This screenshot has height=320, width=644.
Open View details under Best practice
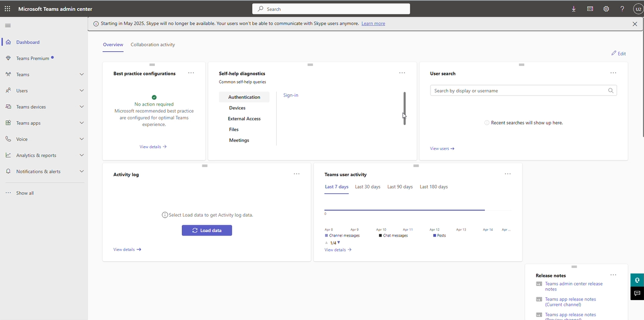(x=153, y=147)
